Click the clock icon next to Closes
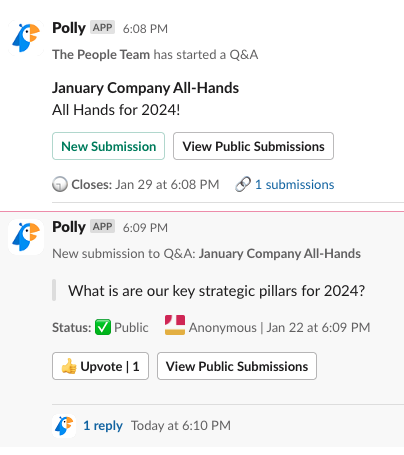 [60, 184]
